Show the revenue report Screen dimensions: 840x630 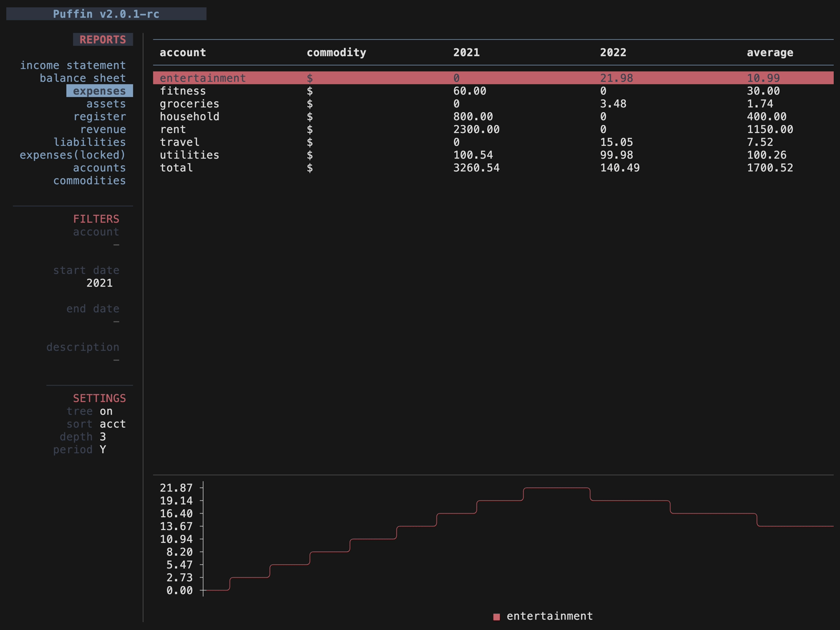point(103,129)
